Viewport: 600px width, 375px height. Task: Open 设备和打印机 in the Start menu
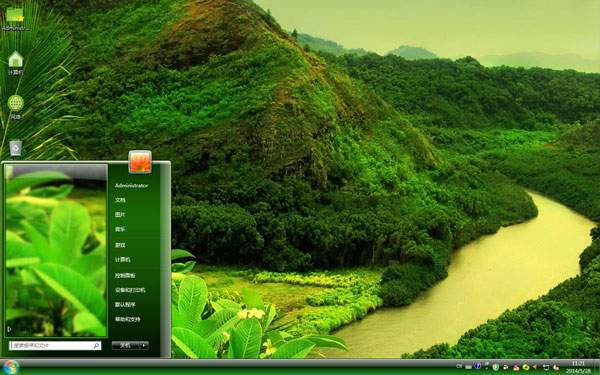(x=130, y=290)
